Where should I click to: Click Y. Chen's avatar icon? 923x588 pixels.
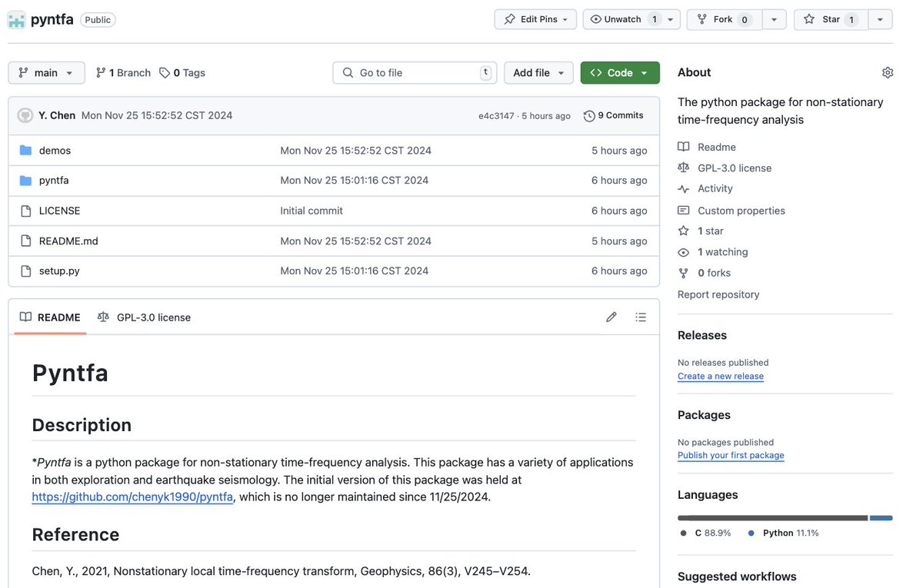25,115
